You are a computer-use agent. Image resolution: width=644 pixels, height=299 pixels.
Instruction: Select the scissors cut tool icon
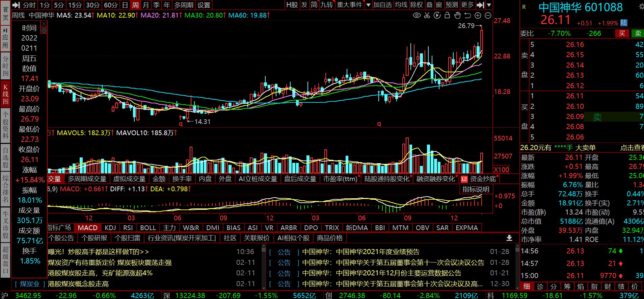point(427,15)
